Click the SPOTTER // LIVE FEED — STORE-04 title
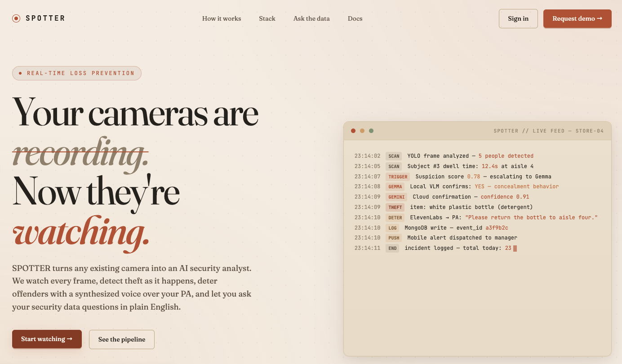Viewport: 622px width, 364px height. (x=549, y=131)
